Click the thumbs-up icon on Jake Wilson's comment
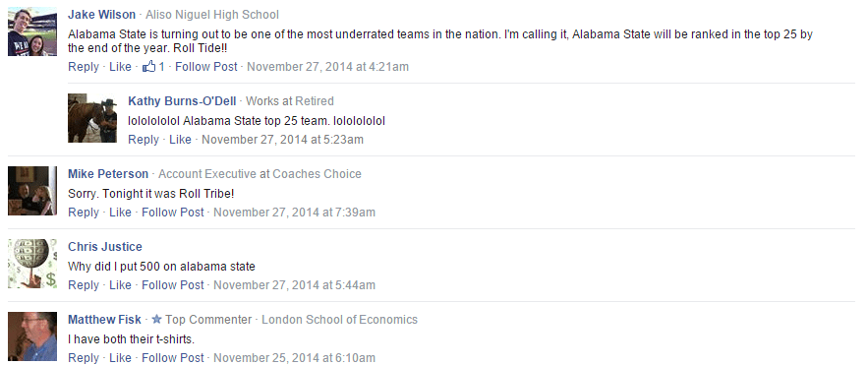The width and height of the screenshot is (868, 366). point(148,67)
